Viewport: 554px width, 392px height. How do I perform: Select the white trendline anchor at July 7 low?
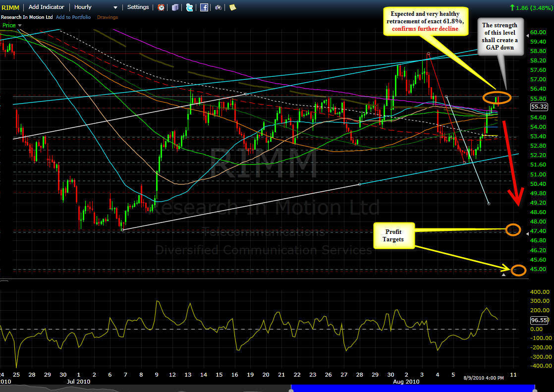tap(122, 230)
